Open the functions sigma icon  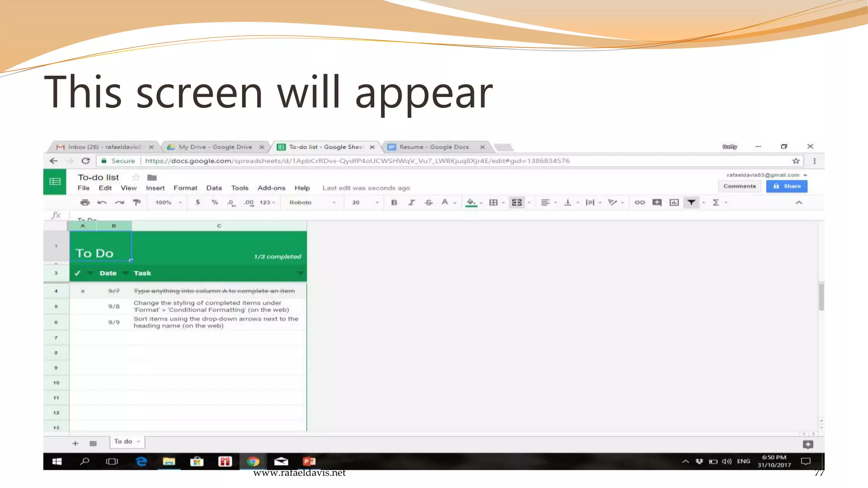tap(716, 202)
